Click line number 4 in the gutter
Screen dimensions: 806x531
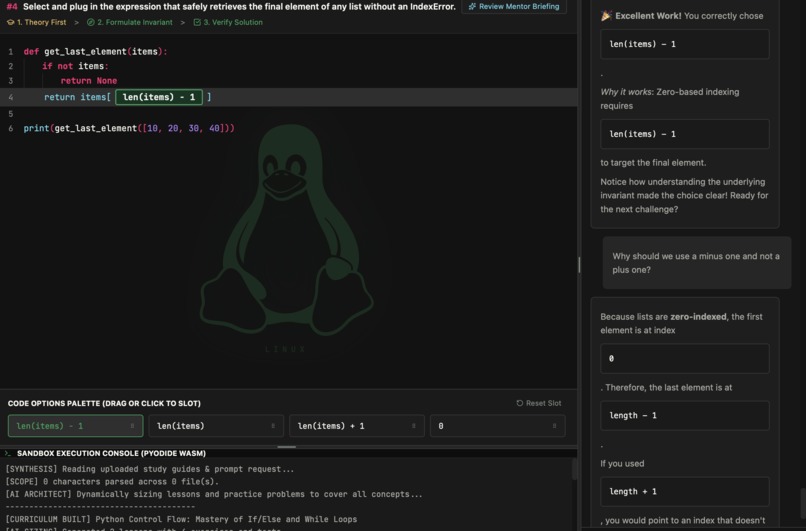(10, 97)
